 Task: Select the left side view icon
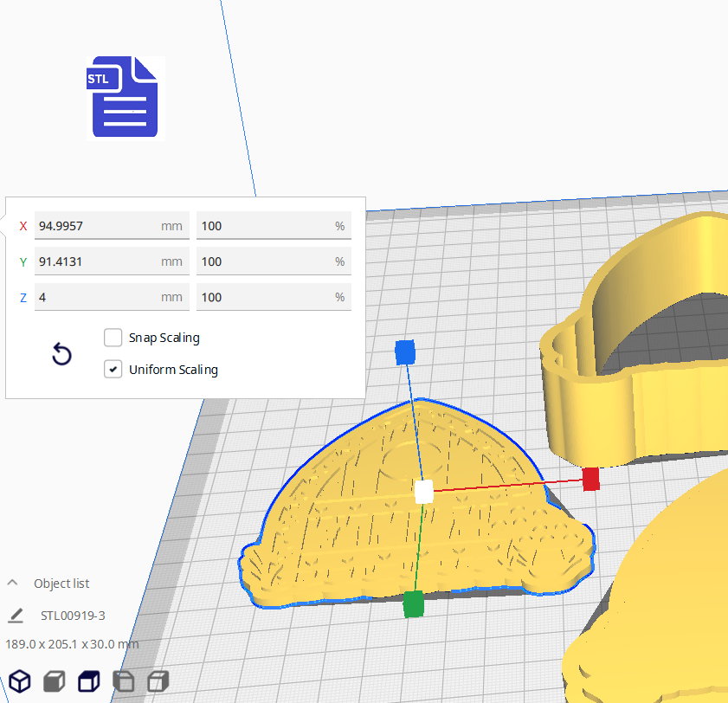(x=124, y=681)
